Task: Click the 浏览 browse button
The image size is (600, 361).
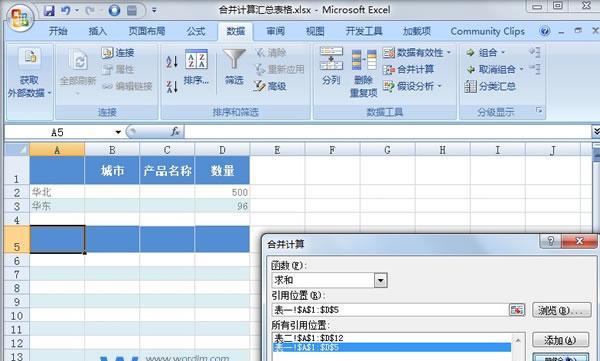Action: pos(561,310)
